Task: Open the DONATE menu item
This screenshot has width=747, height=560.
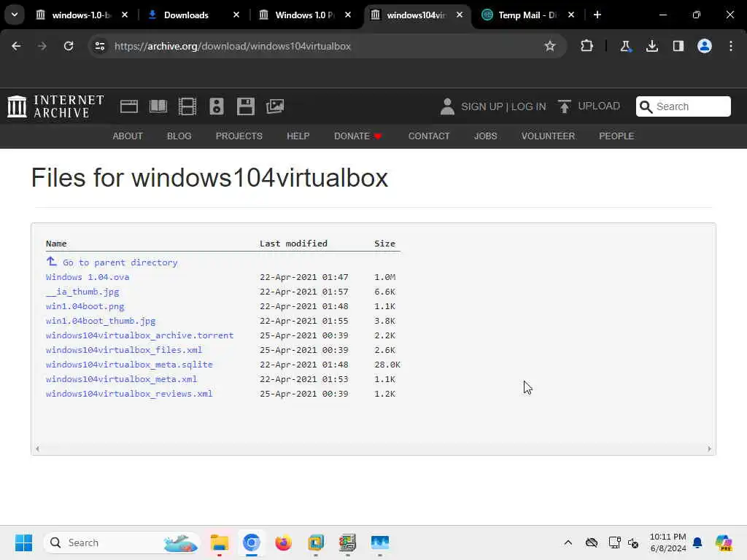Action: pyautogui.click(x=357, y=136)
